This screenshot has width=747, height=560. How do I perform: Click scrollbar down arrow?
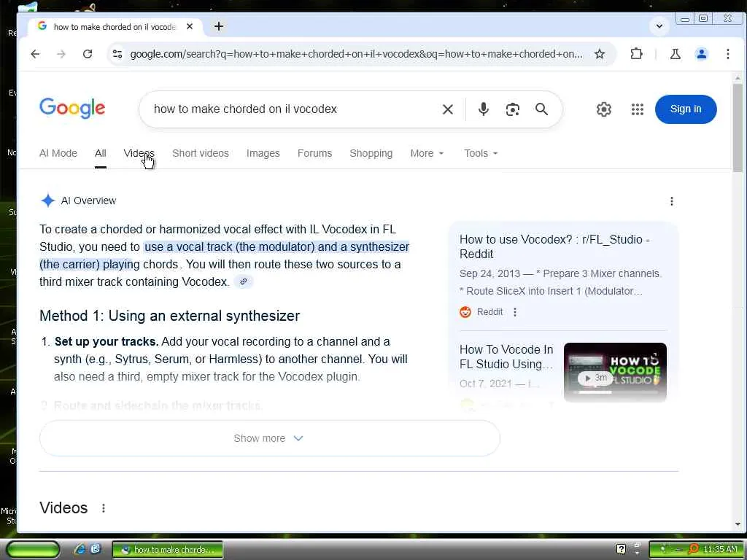(x=738, y=524)
